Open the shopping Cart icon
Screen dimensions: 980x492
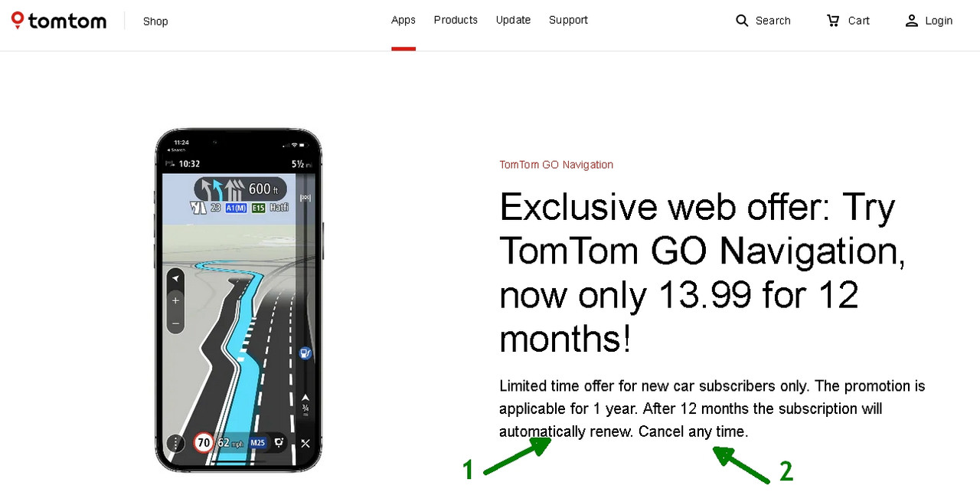pos(833,21)
